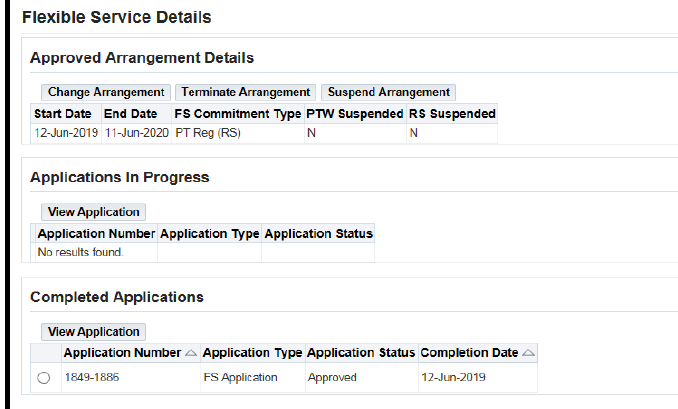
Task: Click the Start Date column header
Action: [x=63, y=114]
